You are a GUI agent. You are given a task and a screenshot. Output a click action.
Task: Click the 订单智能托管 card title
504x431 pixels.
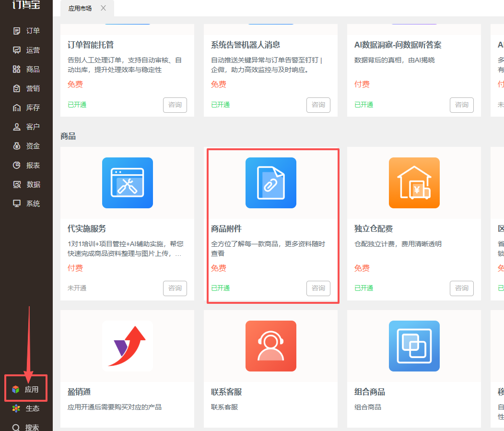pyautogui.click(x=91, y=45)
